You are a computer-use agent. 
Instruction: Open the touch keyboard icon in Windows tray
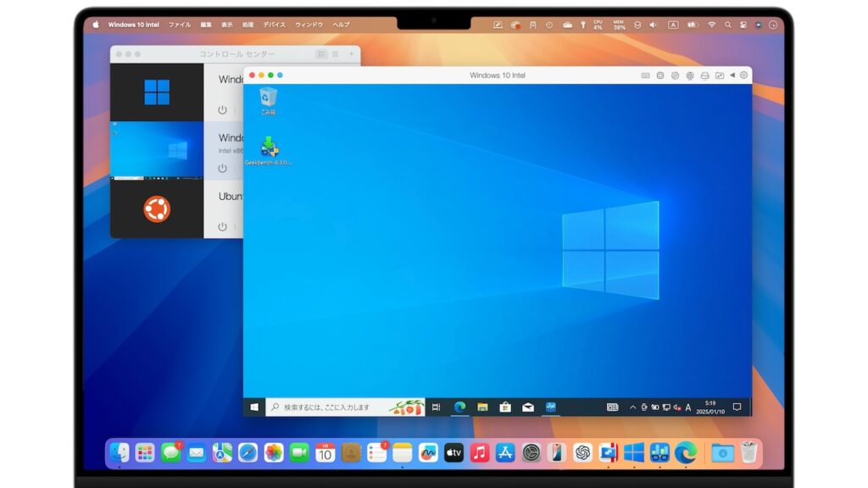(x=612, y=408)
